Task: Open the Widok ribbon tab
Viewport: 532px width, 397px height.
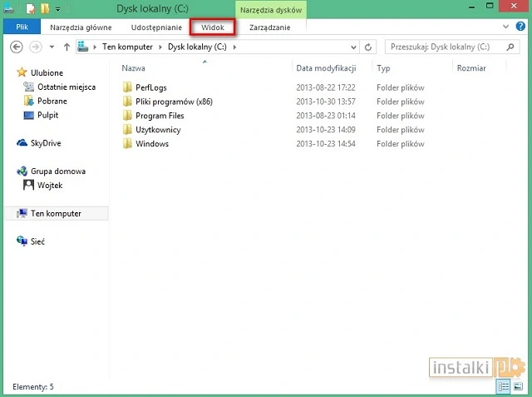Action: pos(212,27)
